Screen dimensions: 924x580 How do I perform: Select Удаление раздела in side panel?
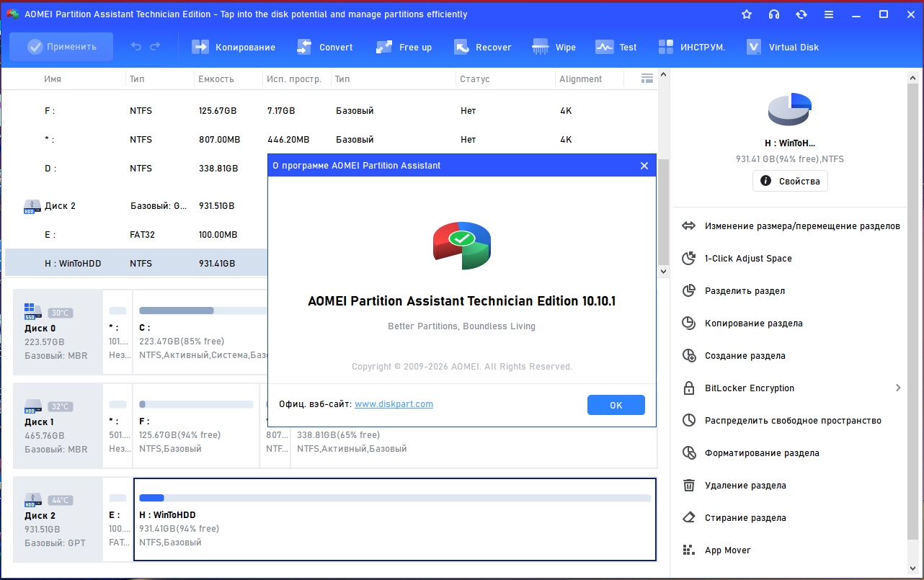pos(745,486)
